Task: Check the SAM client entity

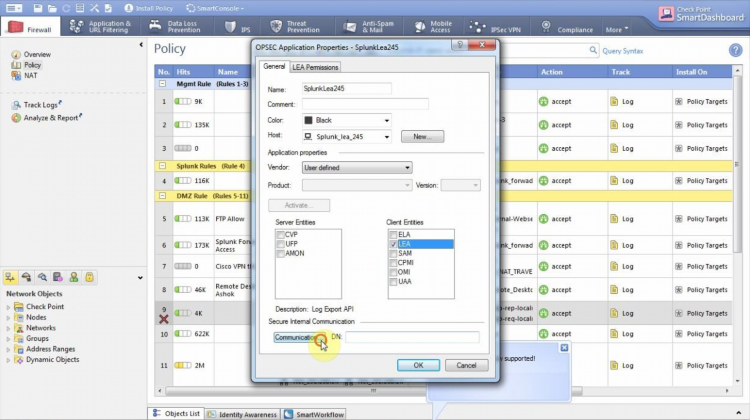Action: (x=393, y=254)
